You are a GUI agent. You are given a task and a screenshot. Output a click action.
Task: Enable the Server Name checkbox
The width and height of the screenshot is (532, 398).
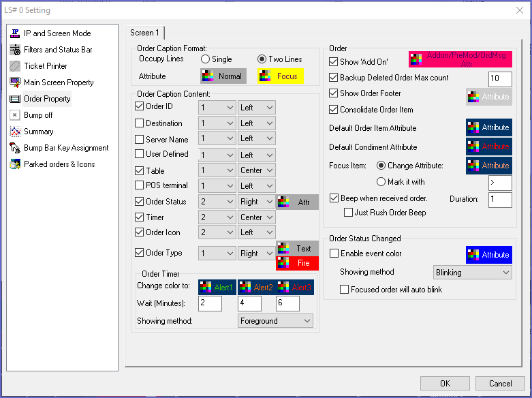139,139
